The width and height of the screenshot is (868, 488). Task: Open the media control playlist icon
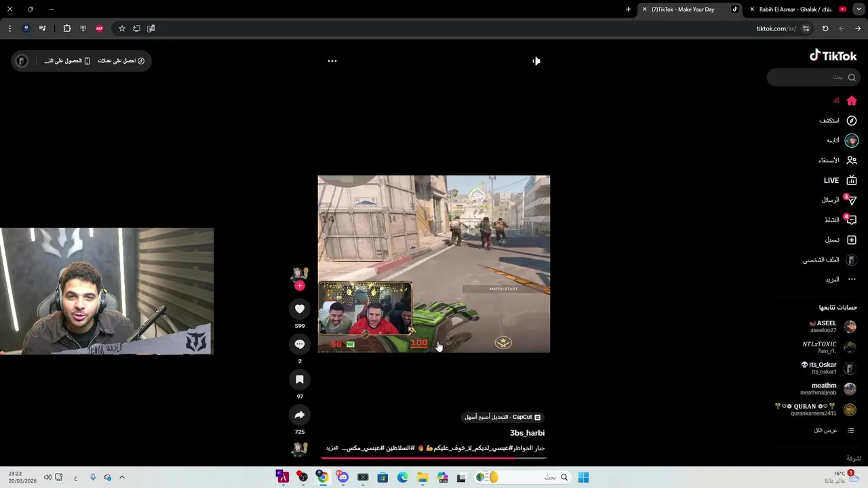pos(43,28)
